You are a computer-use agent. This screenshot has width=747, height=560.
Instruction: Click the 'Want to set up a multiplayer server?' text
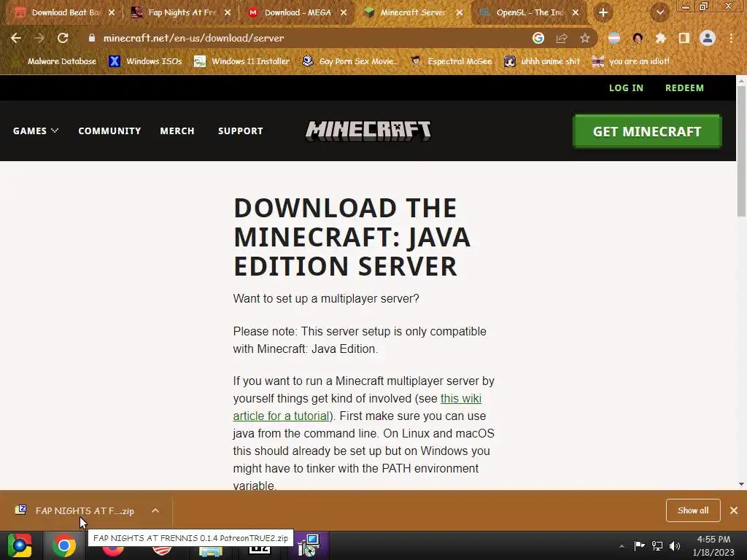326,298
